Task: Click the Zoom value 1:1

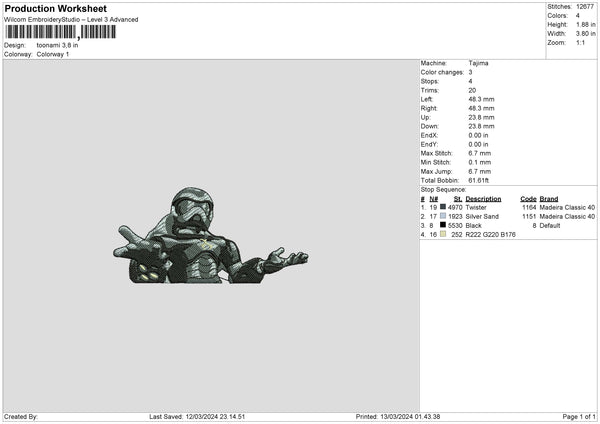Action: pyautogui.click(x=580, y=42)
